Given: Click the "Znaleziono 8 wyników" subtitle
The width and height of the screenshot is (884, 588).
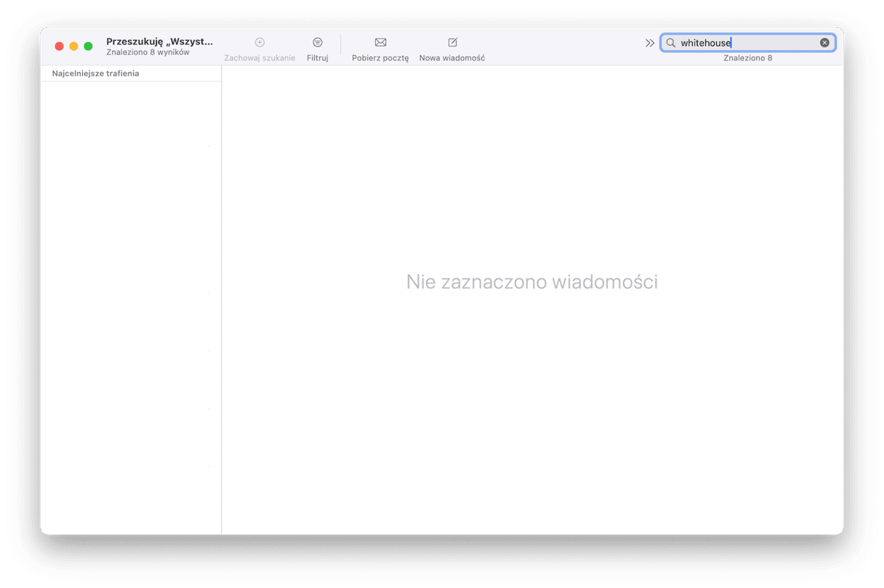Looking at the screenshot, I should (x=148, y=52).
